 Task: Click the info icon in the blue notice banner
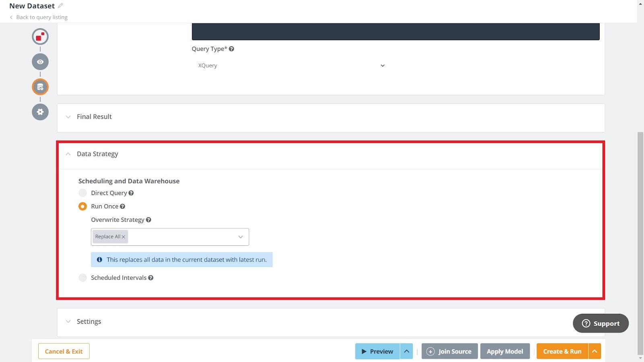[x=99, y=259]
